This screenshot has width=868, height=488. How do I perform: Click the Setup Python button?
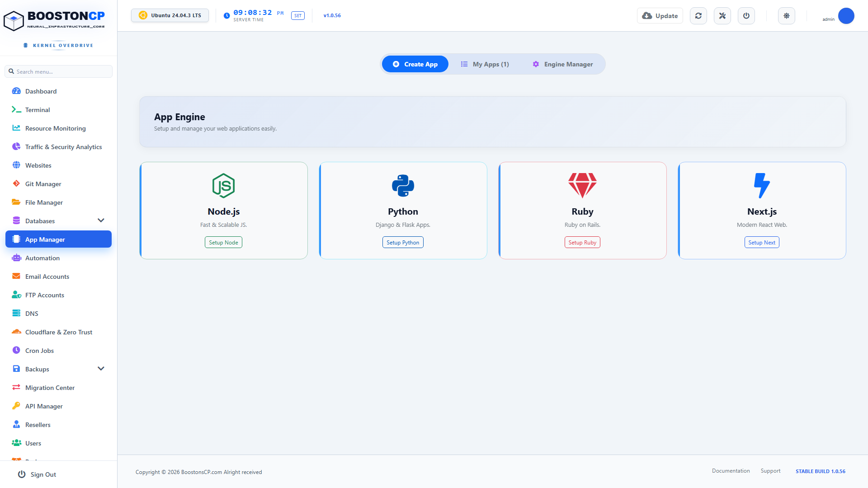(403, 243)
